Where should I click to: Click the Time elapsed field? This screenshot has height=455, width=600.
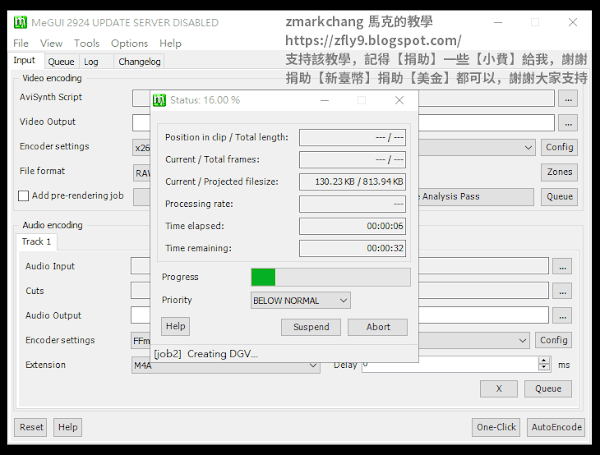pos(352,226)
